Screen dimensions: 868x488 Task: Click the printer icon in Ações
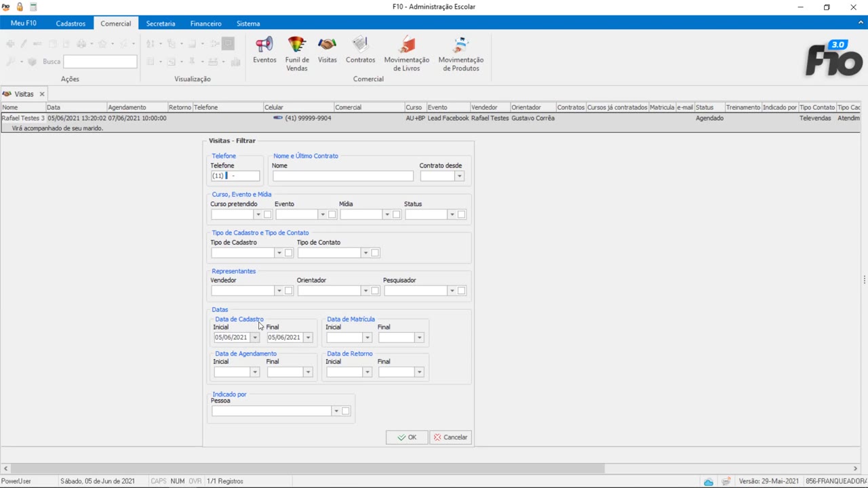(x=81, y=44)
